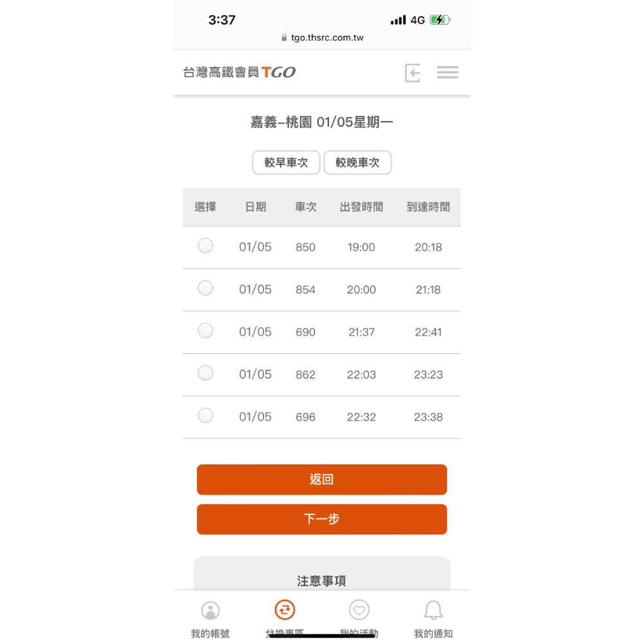Click the 台灣高鐵會員 TGO logo
This screenshot has width=644, height=644.
pos(239,72)
